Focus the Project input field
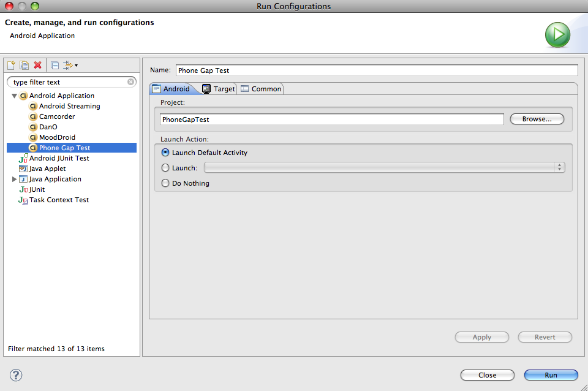Screen dimensions: 588x391 [332, 120]
